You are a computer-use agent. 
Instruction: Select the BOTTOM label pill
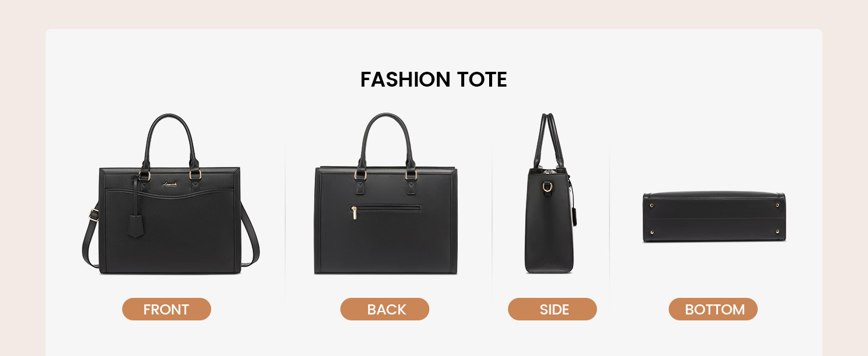pyautogui.click(x=713, y=309)
